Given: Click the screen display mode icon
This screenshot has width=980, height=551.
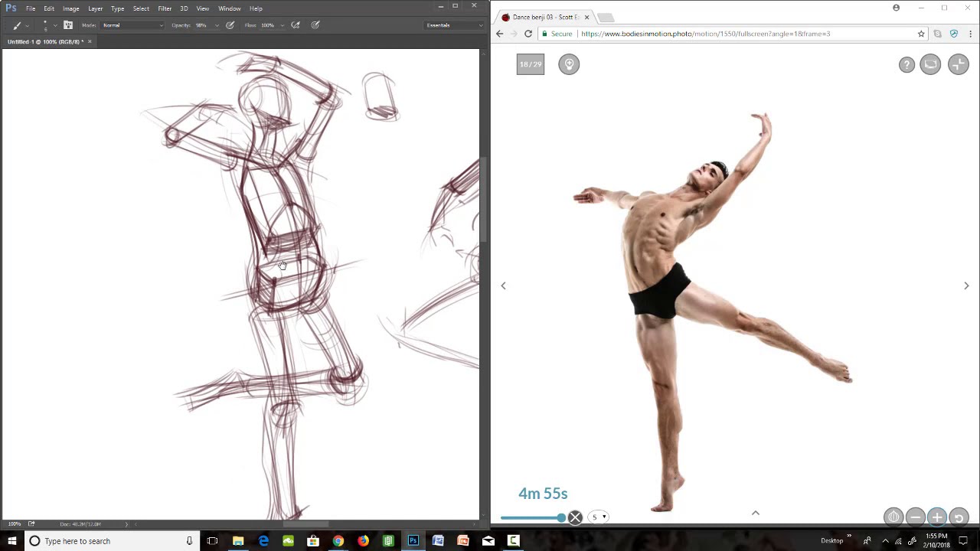Looking at the screenshot, I should 930,65.
